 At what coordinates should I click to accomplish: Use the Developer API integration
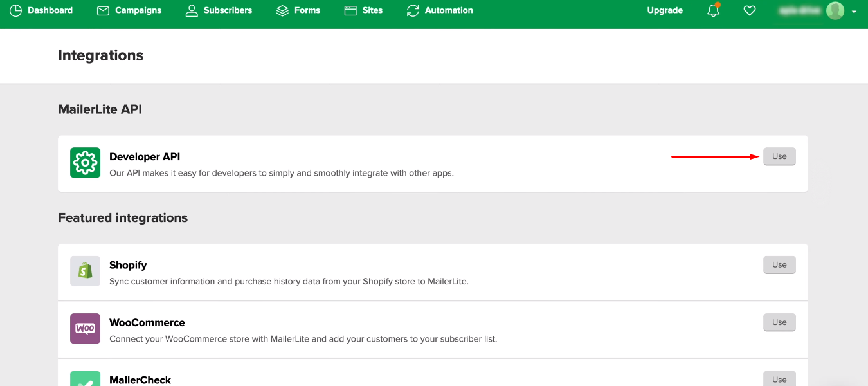(x=779, y=156)
